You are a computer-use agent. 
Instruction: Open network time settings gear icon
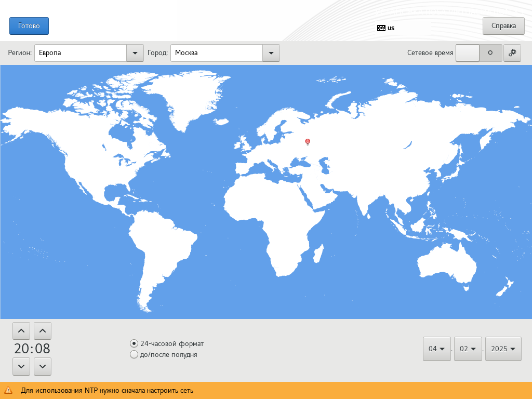click(x=512, y=53)
